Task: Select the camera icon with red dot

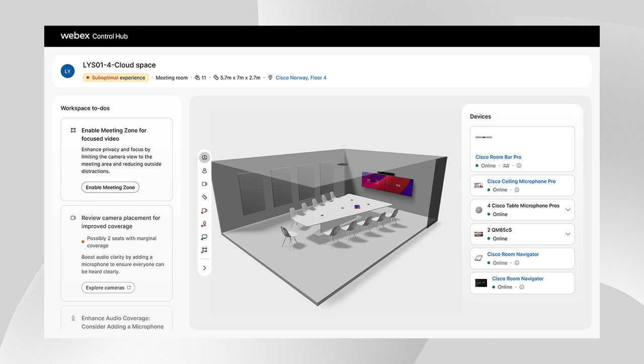Action: pos(204,211)
